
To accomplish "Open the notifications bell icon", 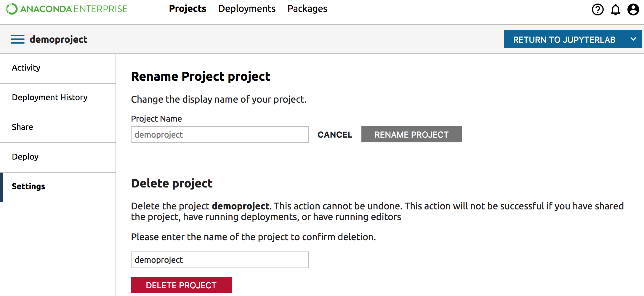I will click(615, 9).
